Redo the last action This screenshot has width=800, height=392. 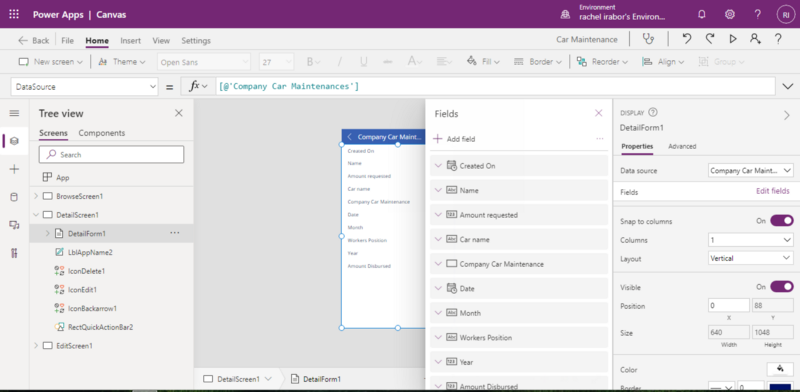click(710, 39)
